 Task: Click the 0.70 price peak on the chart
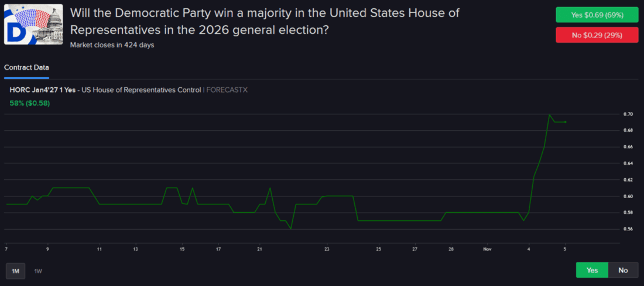[x=549, y=115]
